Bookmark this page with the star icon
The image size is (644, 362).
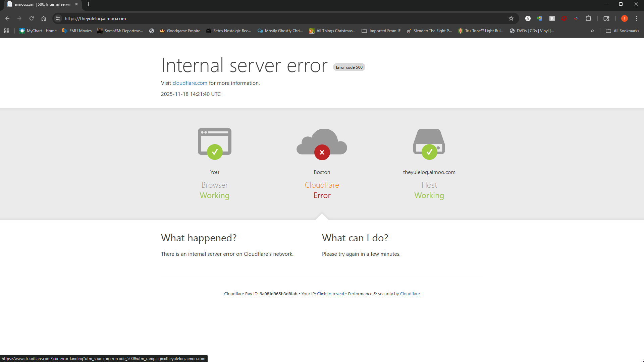pos(511,18)
